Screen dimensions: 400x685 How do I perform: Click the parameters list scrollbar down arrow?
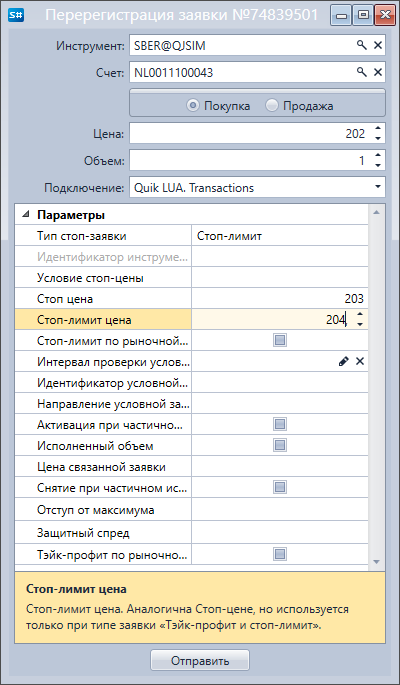click(376, 561)
